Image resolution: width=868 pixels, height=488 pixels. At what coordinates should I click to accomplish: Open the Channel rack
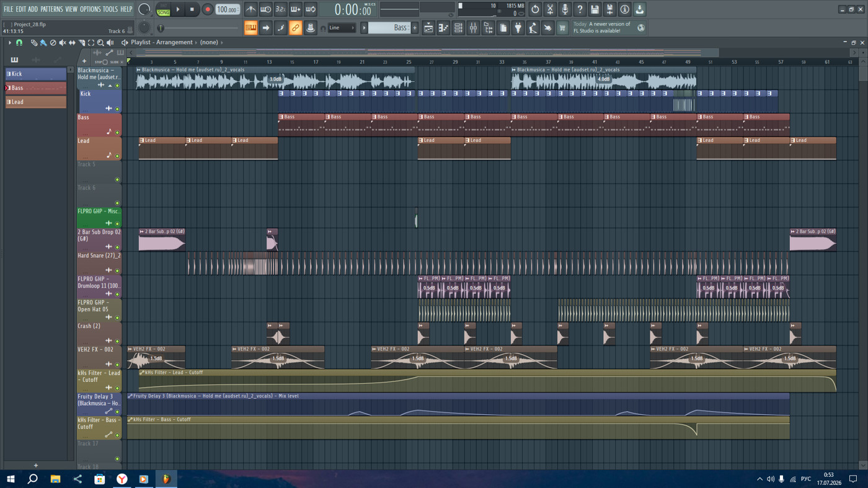[458, 28]
